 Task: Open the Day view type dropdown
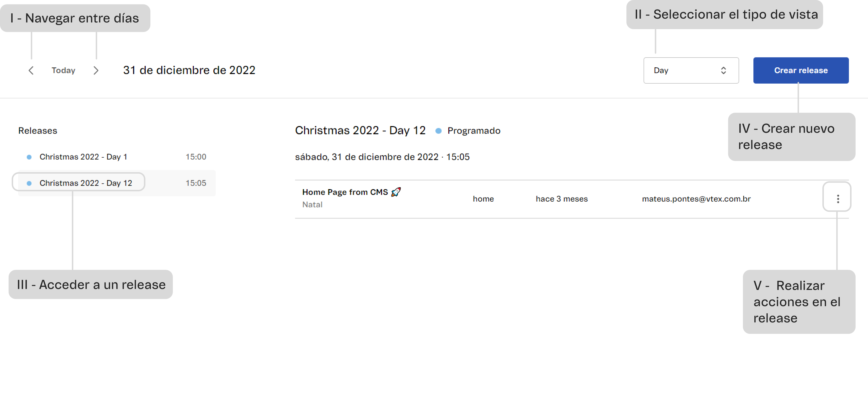[691, 70]
